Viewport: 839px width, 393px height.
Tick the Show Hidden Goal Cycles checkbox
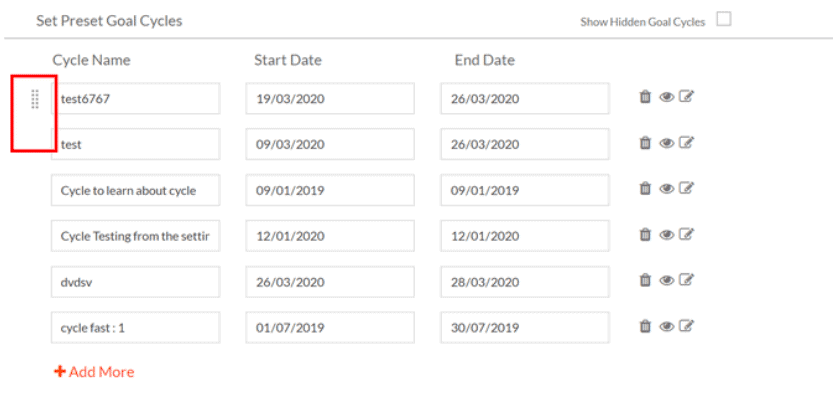coord(724,20)
